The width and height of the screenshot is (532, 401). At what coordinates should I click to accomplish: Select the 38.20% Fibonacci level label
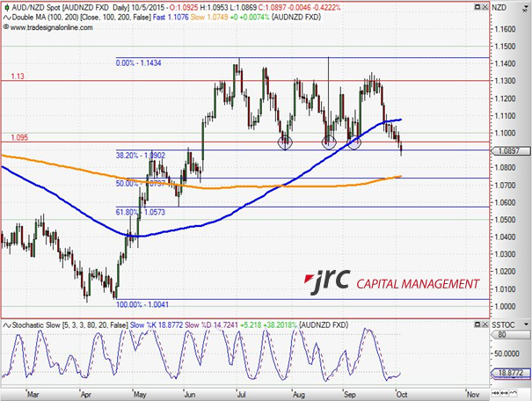(142, 155)
